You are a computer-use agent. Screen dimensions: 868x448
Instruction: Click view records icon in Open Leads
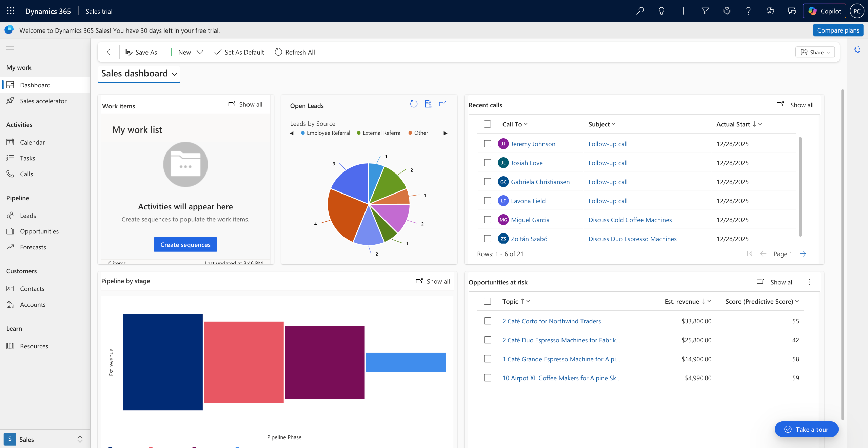tap(428, 104)
